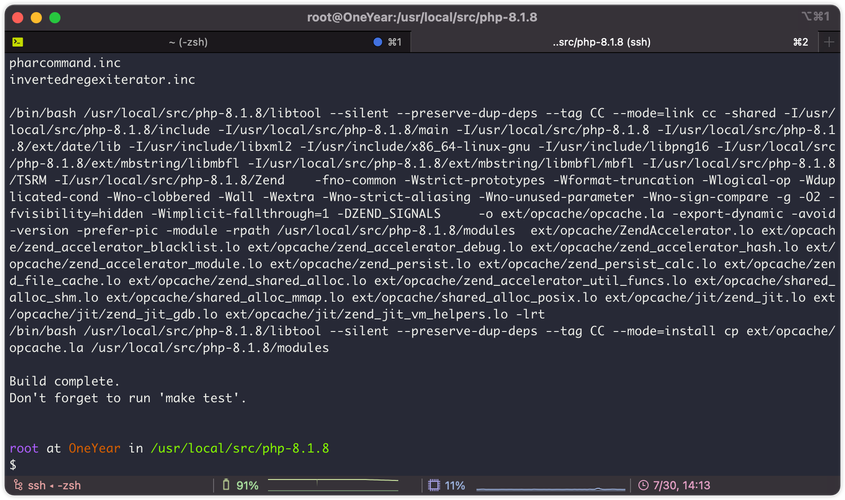Click the '--mode=install cp ext/opcache/' text

point(724,331)
